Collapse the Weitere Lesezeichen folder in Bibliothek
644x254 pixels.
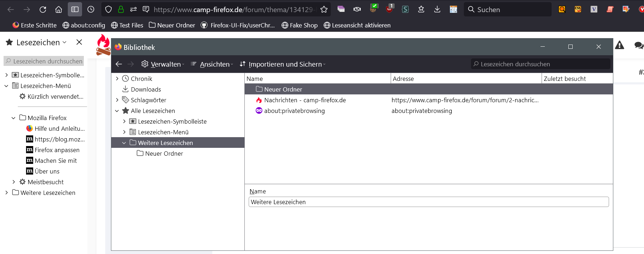tap(124, 143)
